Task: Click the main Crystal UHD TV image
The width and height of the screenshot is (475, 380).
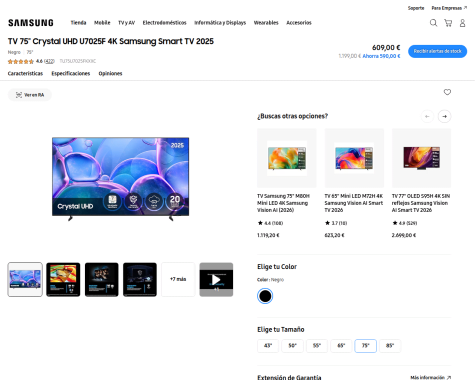Action: 120,179
